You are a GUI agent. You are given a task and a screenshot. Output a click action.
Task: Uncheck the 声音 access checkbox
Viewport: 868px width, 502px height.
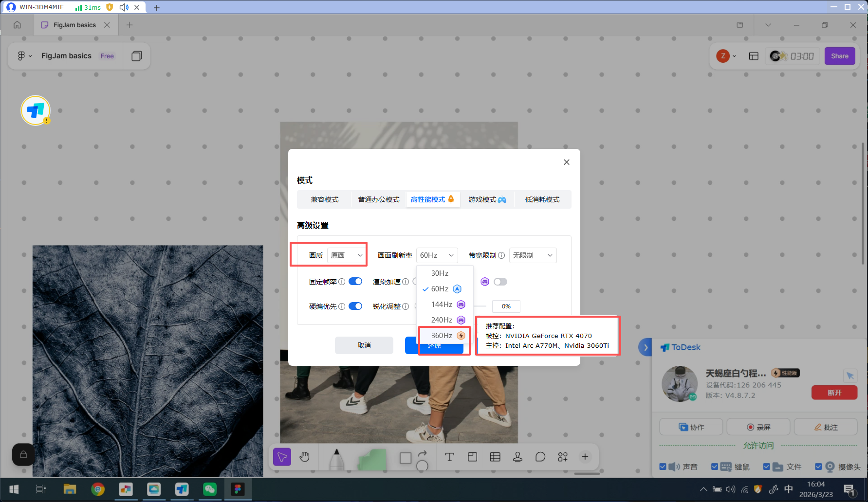tap(663, 466)
